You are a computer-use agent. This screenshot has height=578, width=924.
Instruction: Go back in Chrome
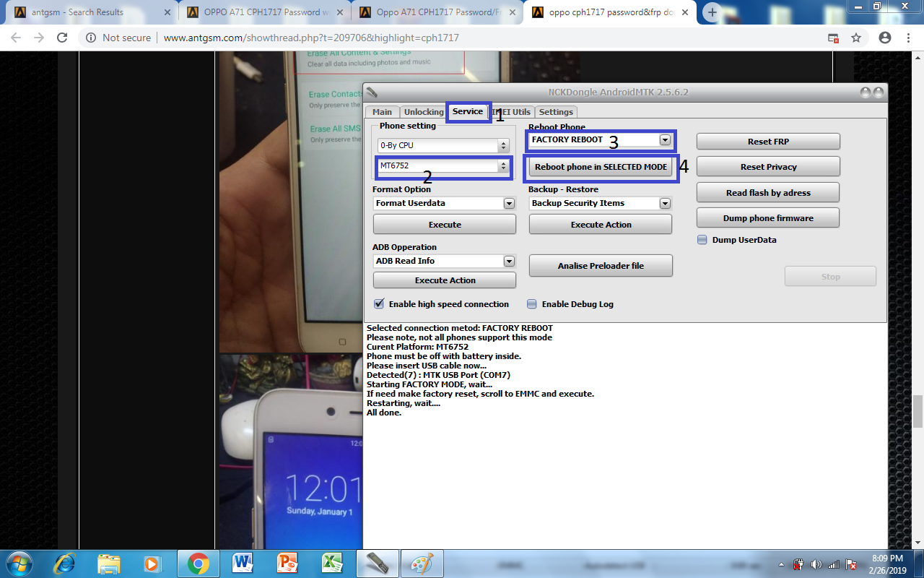[x=16, y=38]
